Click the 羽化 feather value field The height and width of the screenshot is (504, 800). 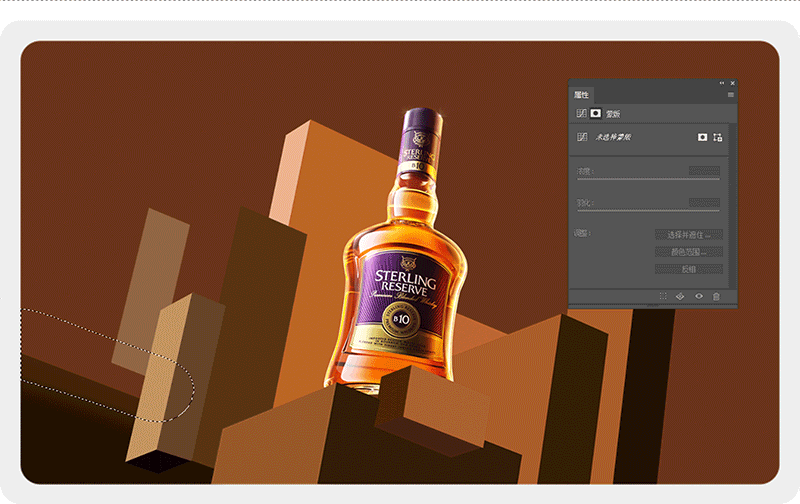[704, 203]
